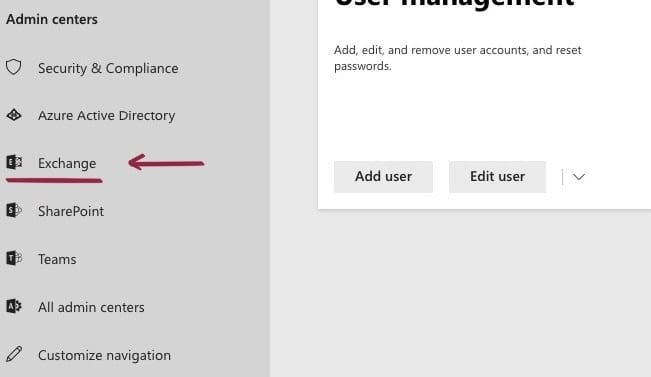Click the Add user button
Viewport: 651px width, 377px height.
(383, 177)
